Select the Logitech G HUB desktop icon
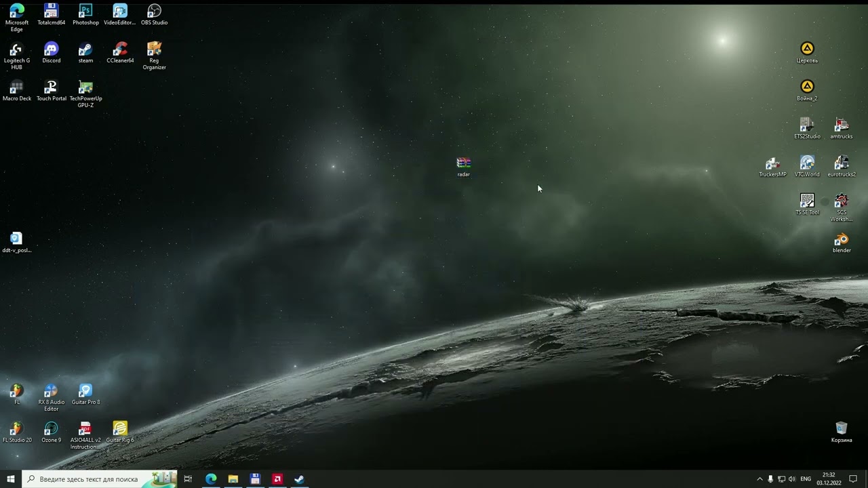868x488 pixels. pos(17,56)
